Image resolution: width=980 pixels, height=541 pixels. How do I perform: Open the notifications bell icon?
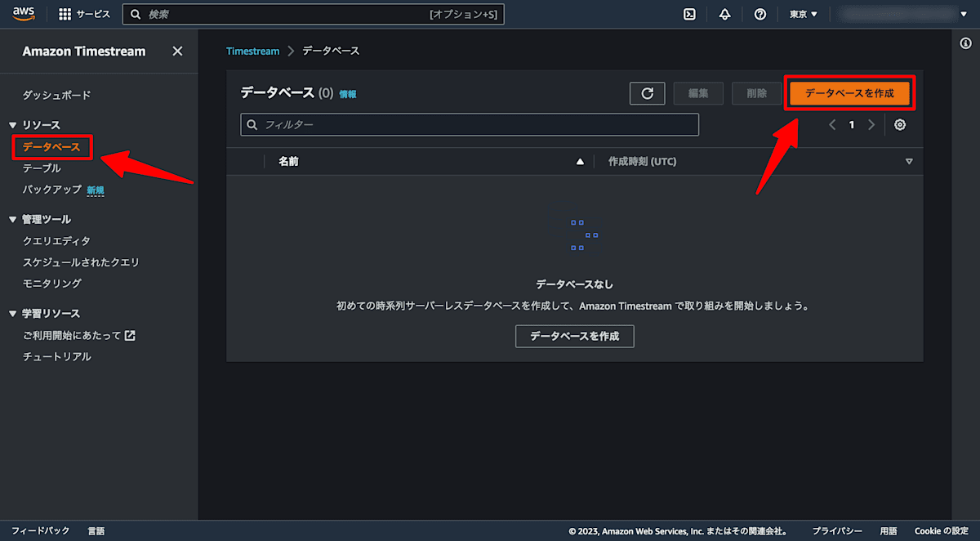click(724, 14)
